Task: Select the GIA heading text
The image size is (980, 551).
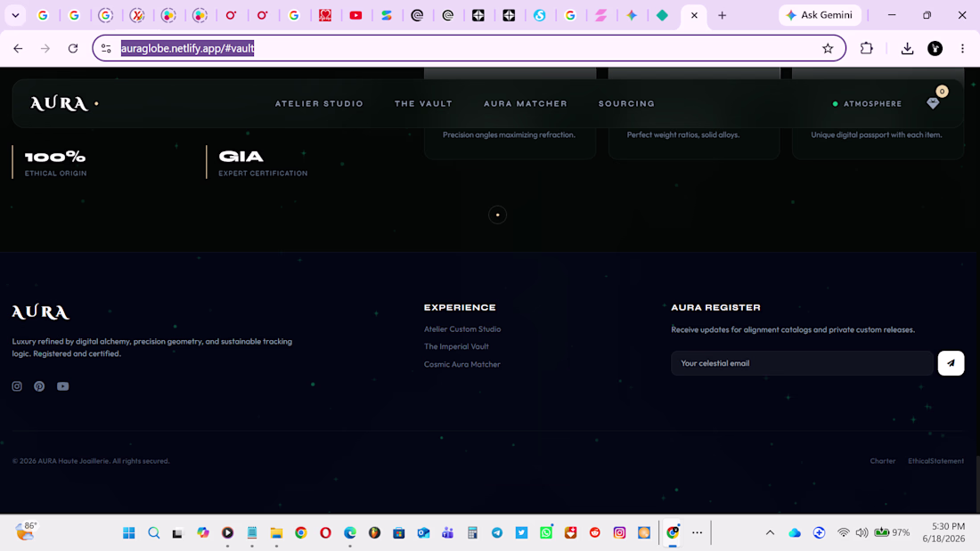Action: coord(241,156)
